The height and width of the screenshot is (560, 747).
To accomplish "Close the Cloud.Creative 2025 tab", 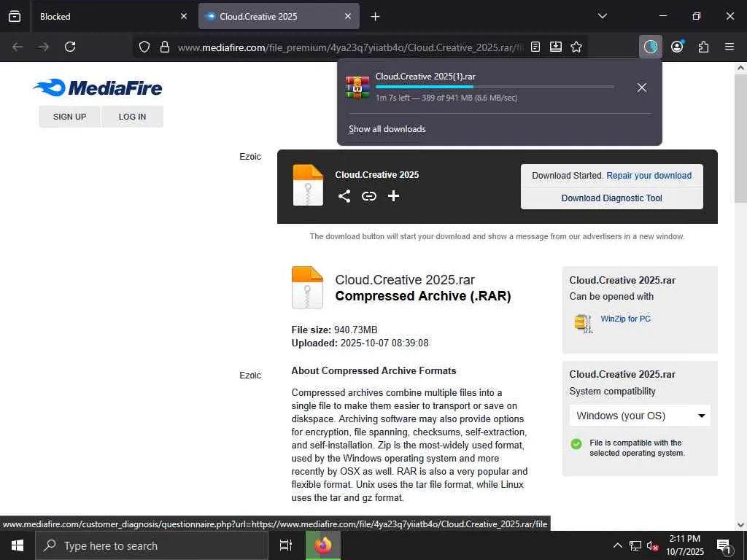I will [x=348, y=16].
